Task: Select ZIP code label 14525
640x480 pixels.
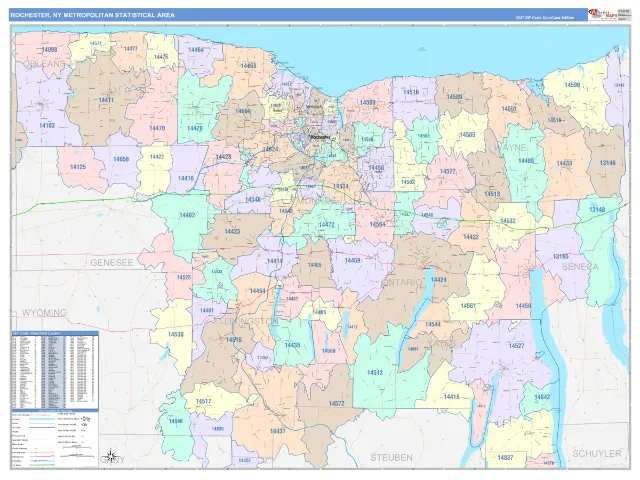Action: pos(184,277)
